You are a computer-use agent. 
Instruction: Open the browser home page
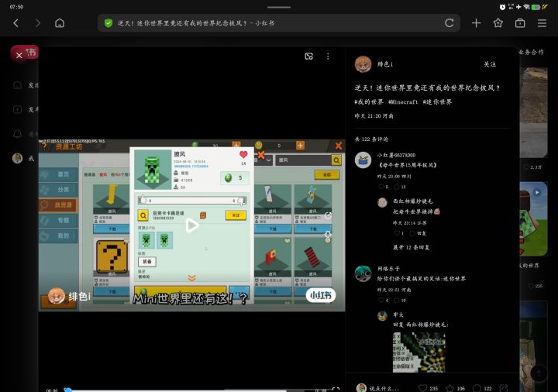tap(60, 23)
